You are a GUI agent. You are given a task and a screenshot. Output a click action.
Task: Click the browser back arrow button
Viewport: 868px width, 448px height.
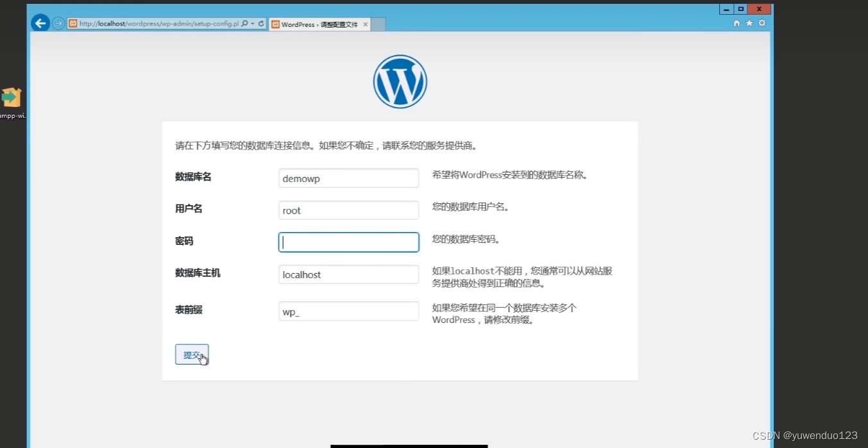click(x=41, y=24)
